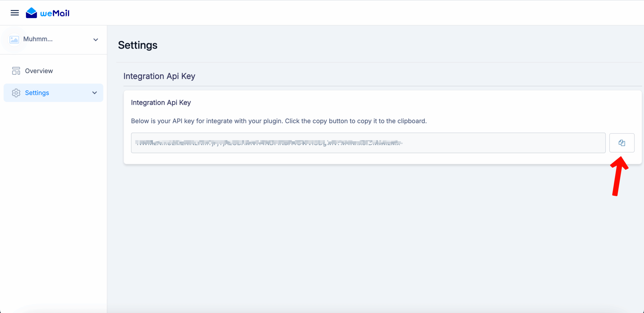Viewport: 644px width, 313px height.
Task: Click inside the API key field
Action: [x=503, y=143]
